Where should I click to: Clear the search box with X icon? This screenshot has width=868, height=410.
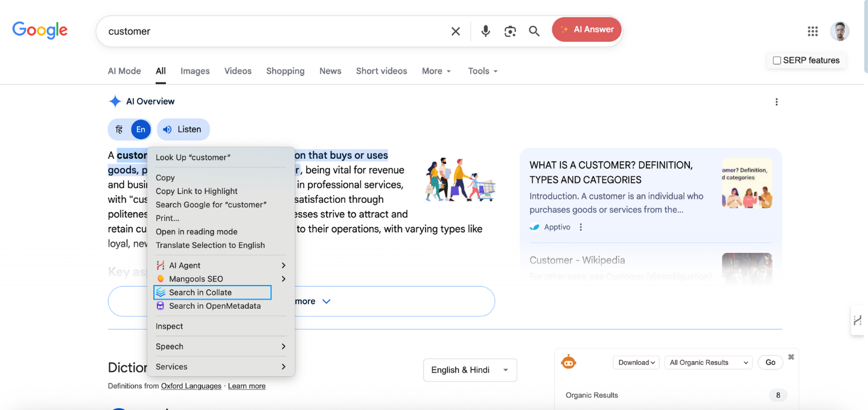[x=456, y=31]
